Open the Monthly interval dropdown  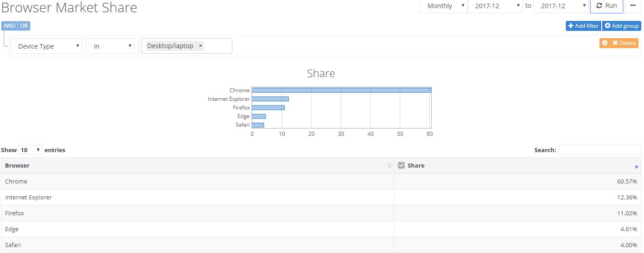pos(444,6)
